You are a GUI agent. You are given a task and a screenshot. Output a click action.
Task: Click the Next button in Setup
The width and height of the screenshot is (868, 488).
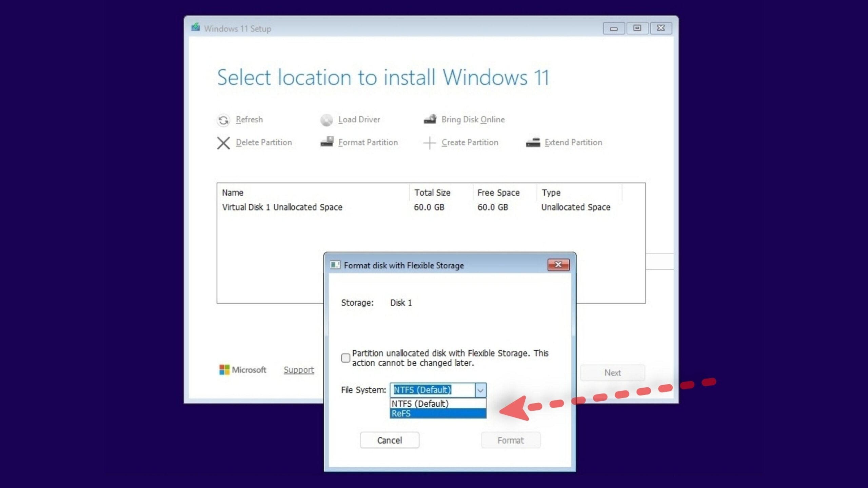pos(612,373)
